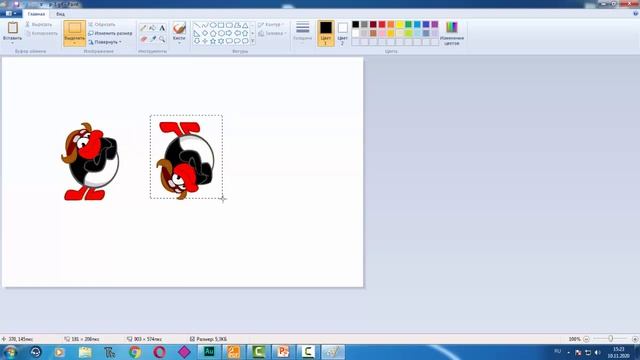Image resolution: width=640 pixels, height=360 pixels.
Task: Choose the Brushes tool icon
Action: [x=179, y=28]
